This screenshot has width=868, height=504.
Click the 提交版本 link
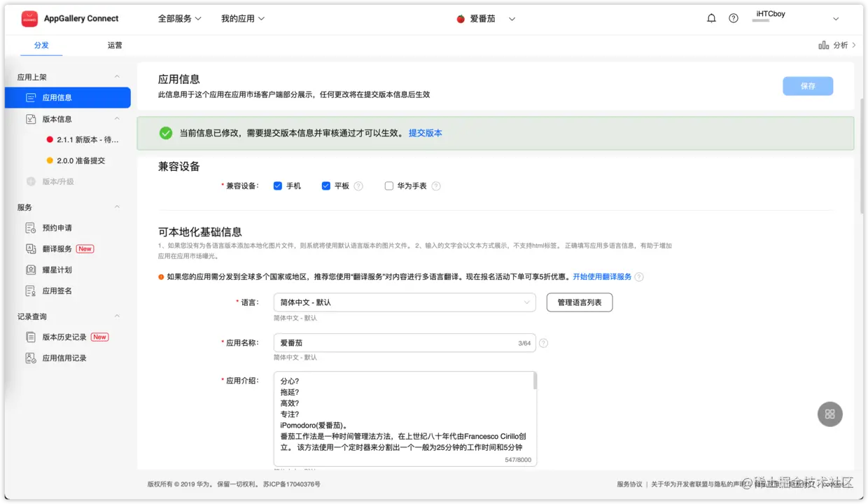click(426, 133)
